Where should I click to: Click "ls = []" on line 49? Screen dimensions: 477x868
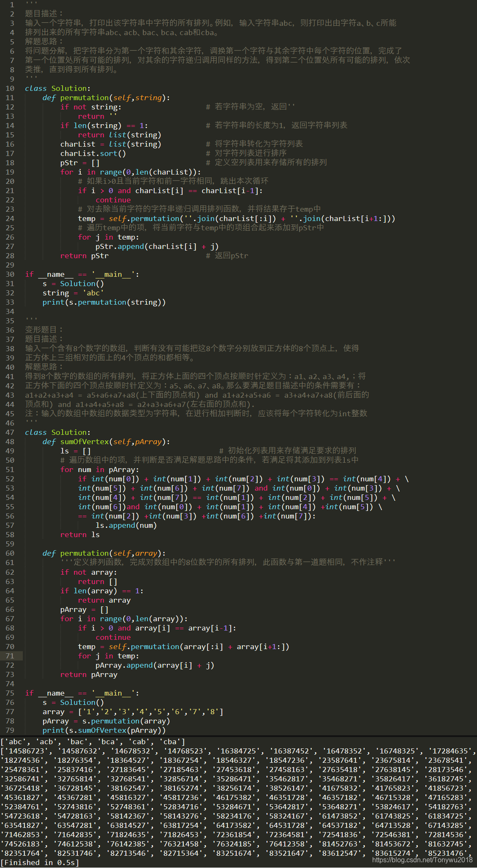point(76,451)
